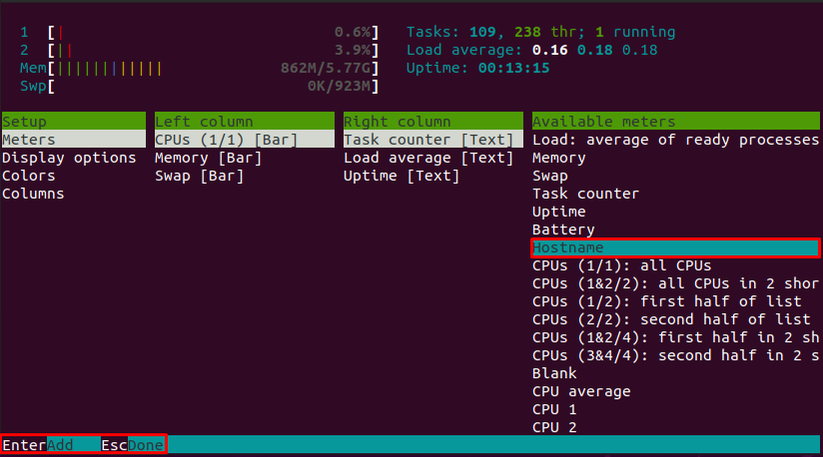Choose Task counter in Available meters

pyautogui.click(x=586, y=194)
